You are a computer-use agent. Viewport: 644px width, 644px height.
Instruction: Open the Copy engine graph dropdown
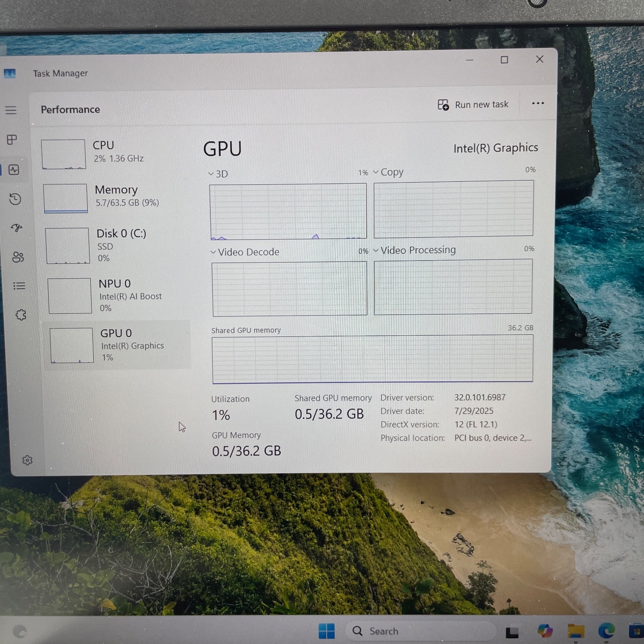click(x=388, y=172)
